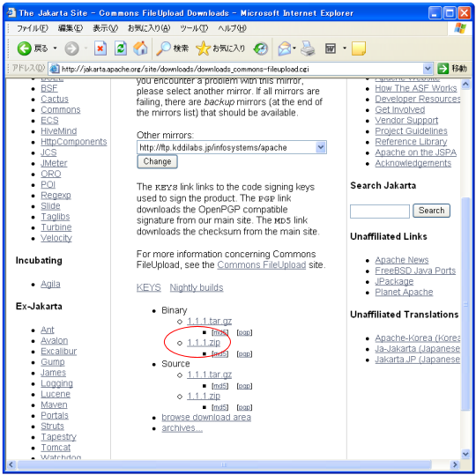The height and width of the screenshot is (475, 476).
Task: Download the Source 1.1.1.zip link
Action: tap(204, 396)
